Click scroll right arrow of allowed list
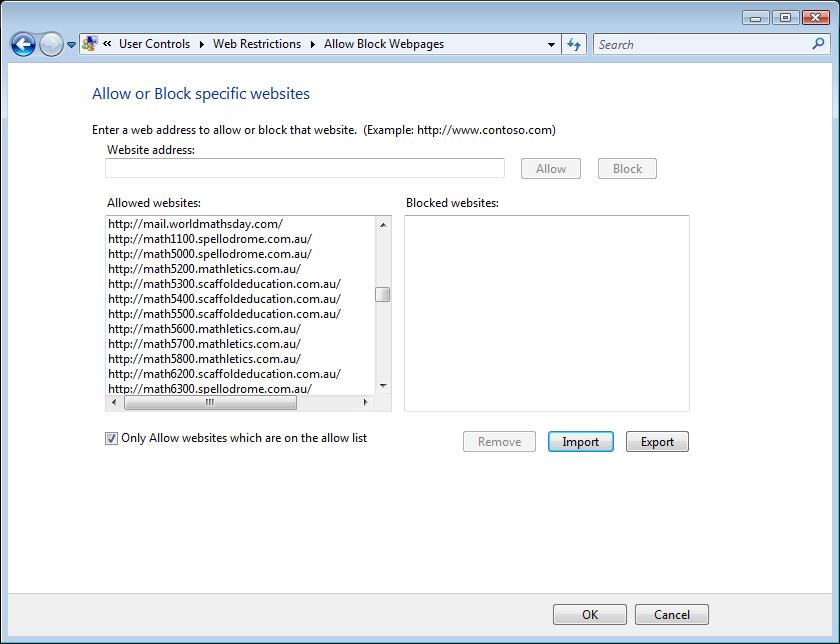The height and width of the screenshot is (644, 840). (366, 402)
